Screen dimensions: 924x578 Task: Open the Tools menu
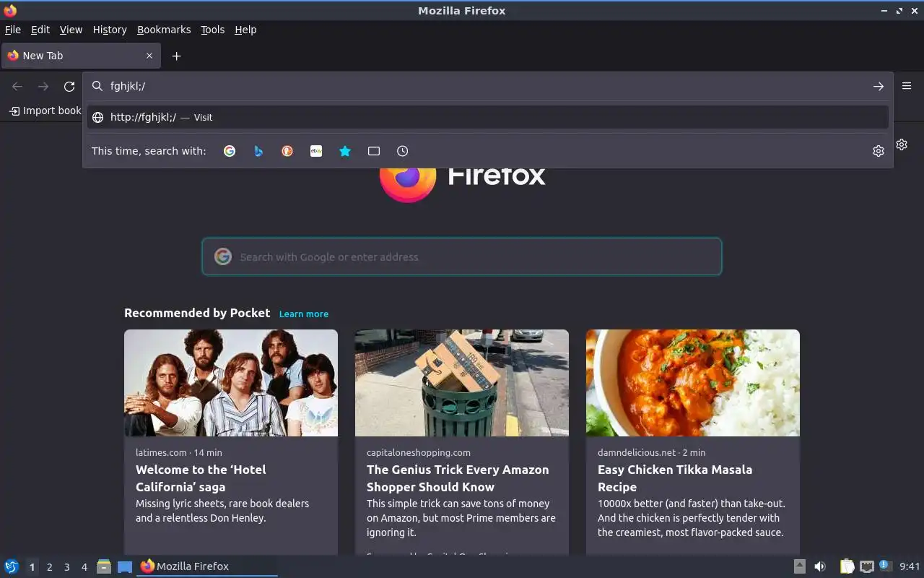click(x=212, y=30)
